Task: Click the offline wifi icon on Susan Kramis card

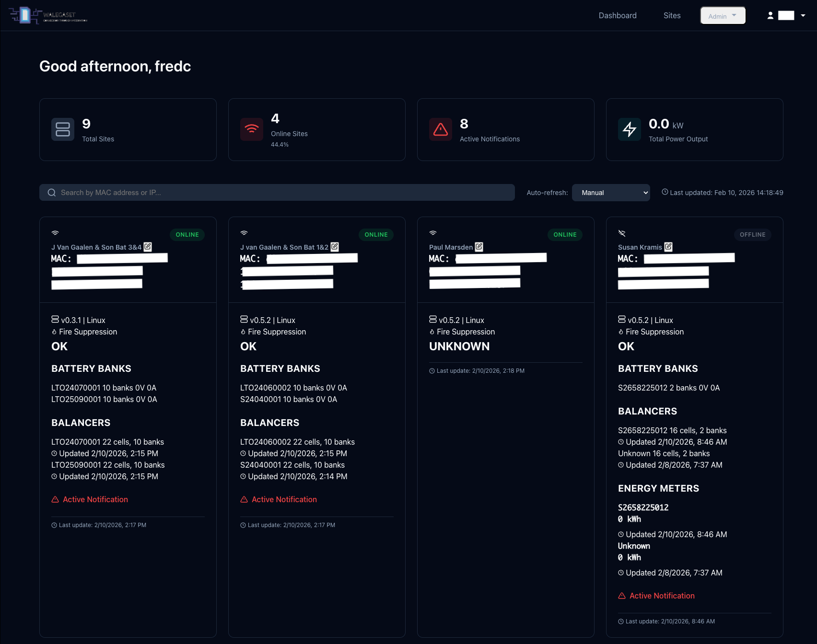Action: [622, 233]
